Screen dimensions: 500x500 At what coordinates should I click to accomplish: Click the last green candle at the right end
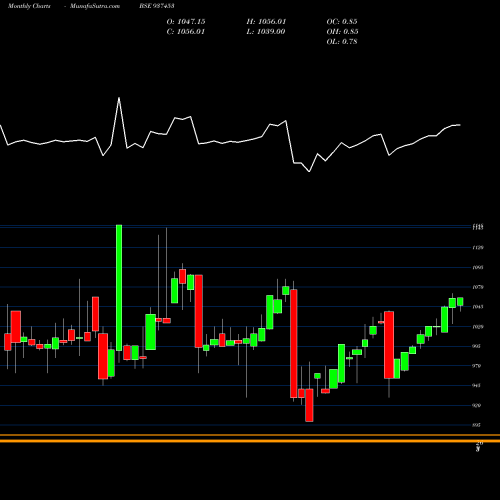460,302
